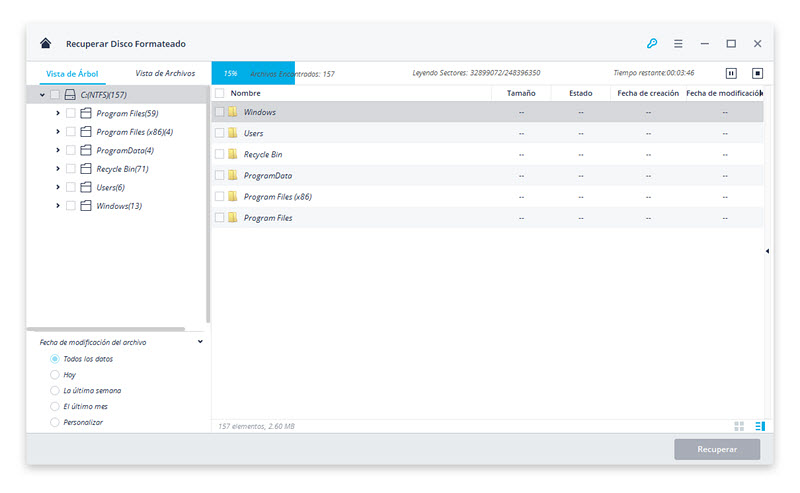Click the yellow folder icon for Users row

coord(233,133)
